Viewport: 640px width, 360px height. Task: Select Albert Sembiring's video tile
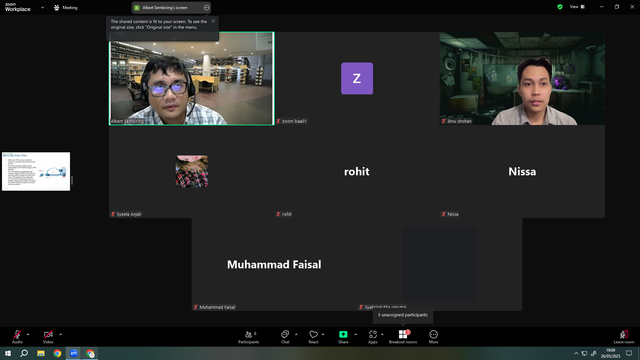click(x=191, y=78)
